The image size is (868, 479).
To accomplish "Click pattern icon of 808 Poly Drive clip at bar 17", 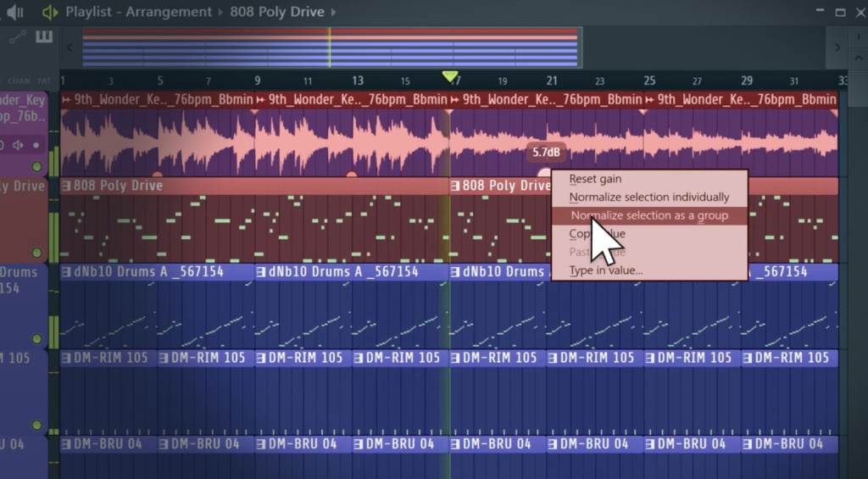I will click(x=455, y=186).
